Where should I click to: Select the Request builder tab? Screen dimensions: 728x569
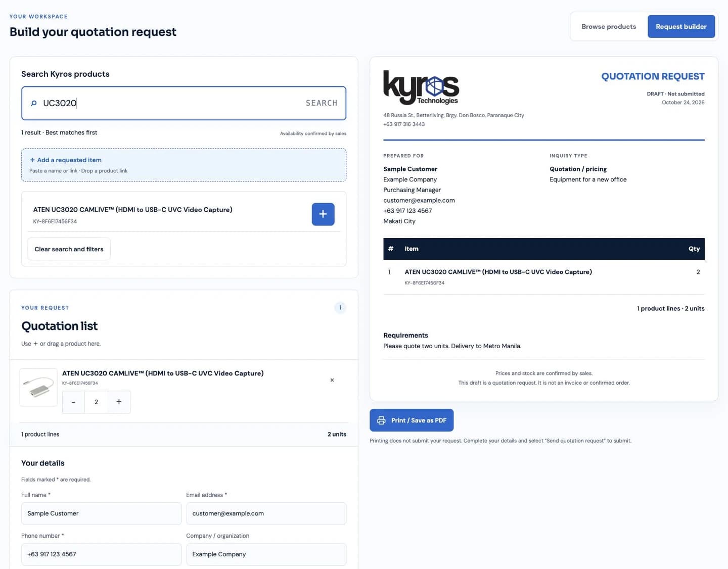point(681,27)
